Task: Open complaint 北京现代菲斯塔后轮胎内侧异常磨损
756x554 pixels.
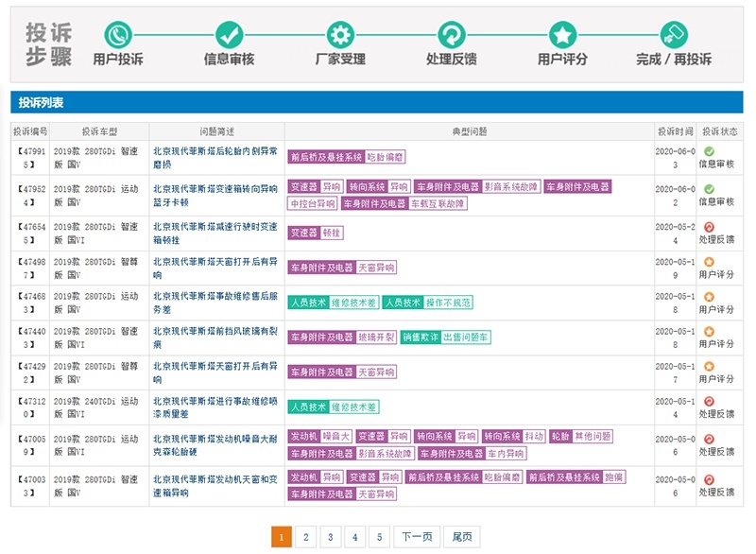Action: [x=215, y=158]
